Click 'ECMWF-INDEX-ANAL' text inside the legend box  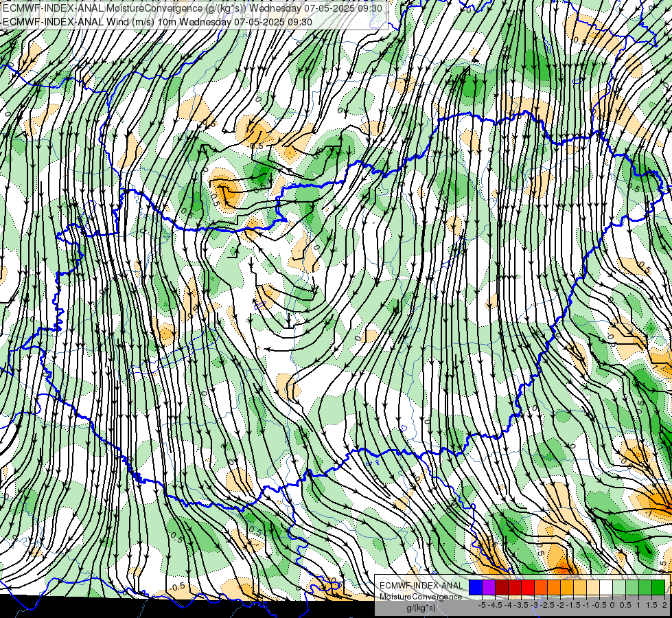421,586
